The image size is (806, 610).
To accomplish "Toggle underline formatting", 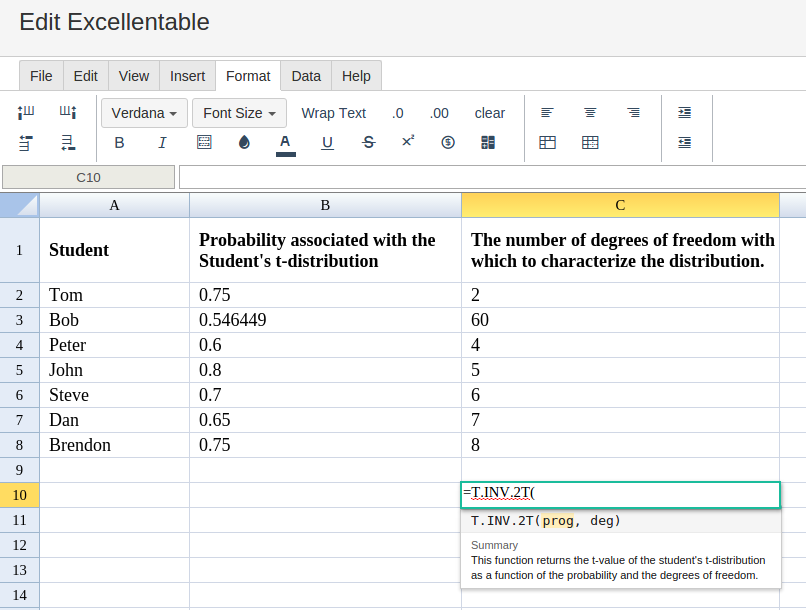I will pyautogui.click(x=327, y=143).
